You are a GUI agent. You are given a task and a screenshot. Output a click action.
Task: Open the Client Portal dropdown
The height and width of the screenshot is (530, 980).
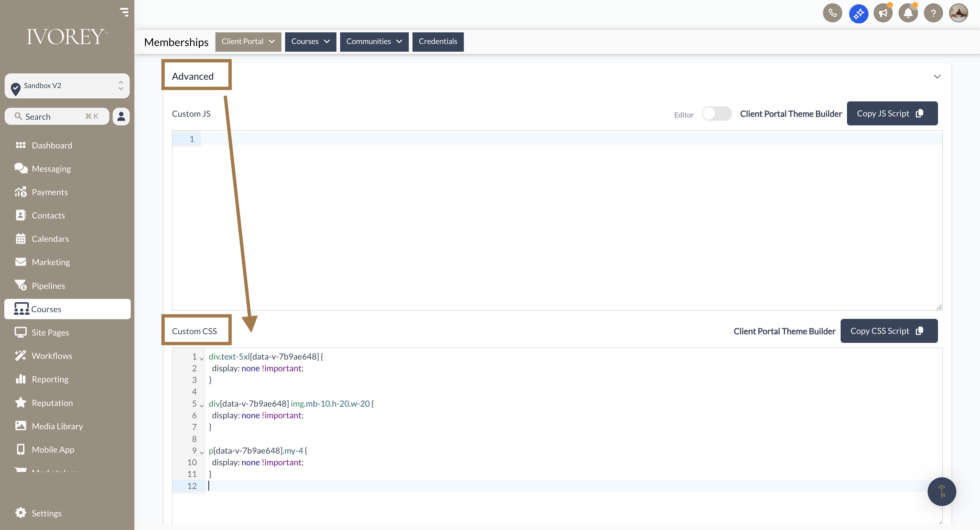(x=248, y=41)
